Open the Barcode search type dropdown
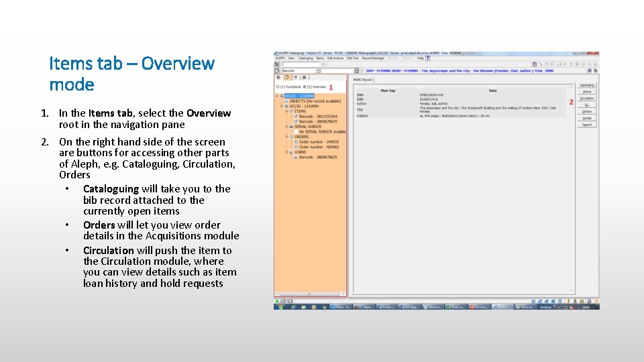Viewport: 644px width, 362px height. pyautogui.click(x=317, y=70)
